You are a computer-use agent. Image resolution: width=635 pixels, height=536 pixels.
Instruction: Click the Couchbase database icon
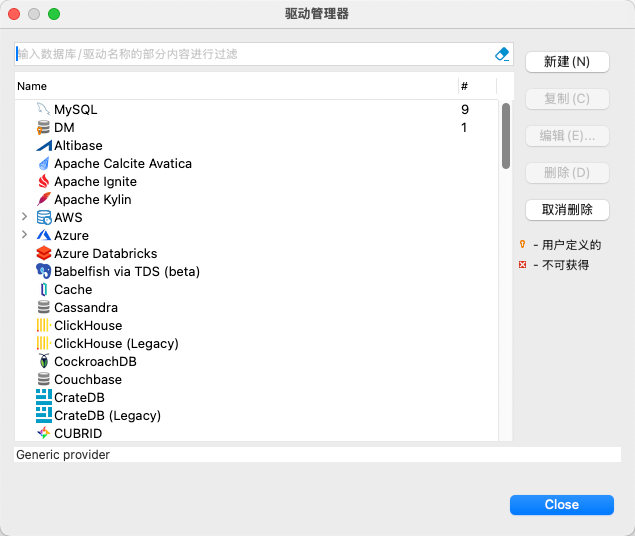pos(43,379)
